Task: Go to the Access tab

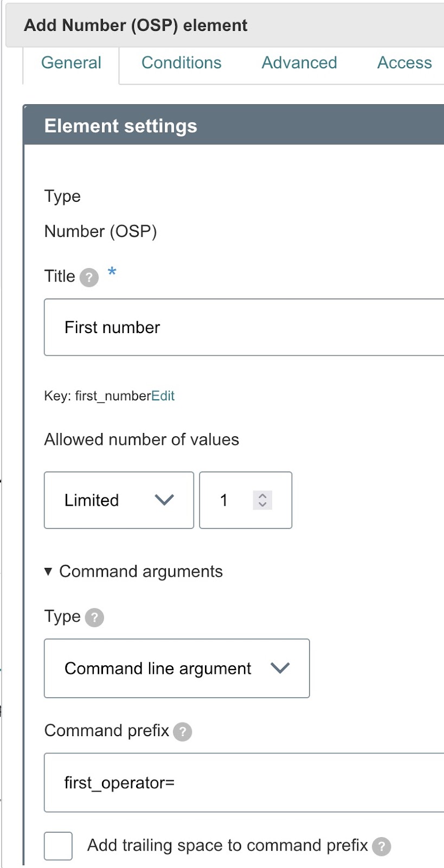Action: [404, 63]
